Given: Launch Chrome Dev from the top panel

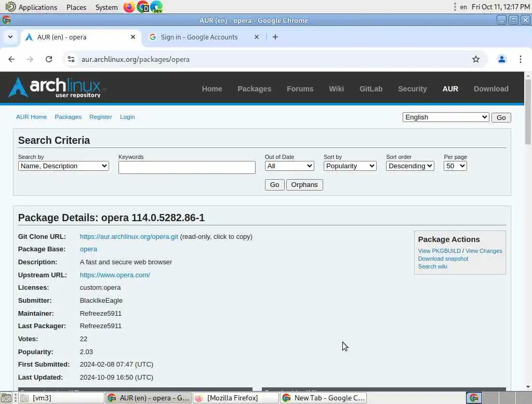Looking at the screenshot, I should [143, 7].
